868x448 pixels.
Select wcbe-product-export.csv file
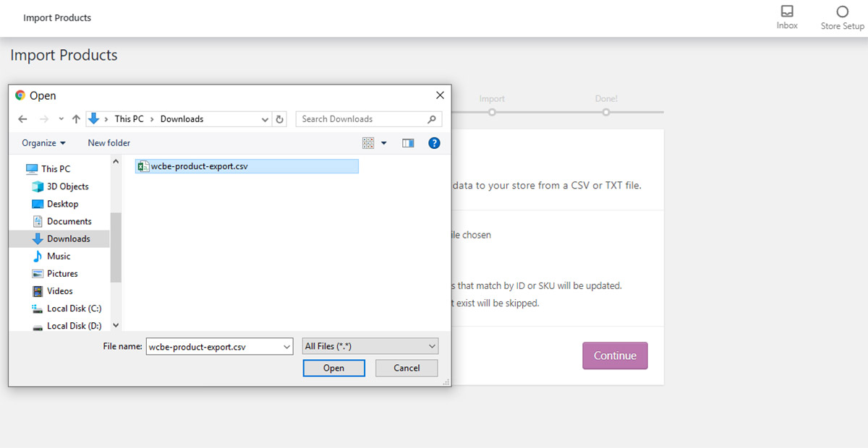[199, 166]
